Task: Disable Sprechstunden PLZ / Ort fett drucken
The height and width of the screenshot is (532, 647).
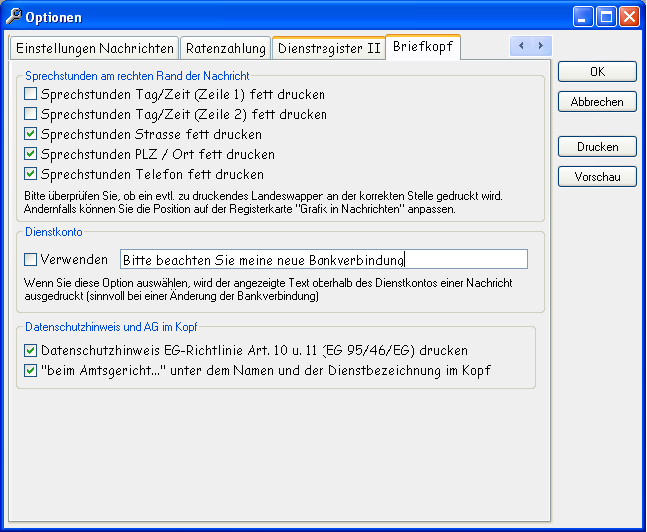Action: pyautogui.click(x=31, y=155)
